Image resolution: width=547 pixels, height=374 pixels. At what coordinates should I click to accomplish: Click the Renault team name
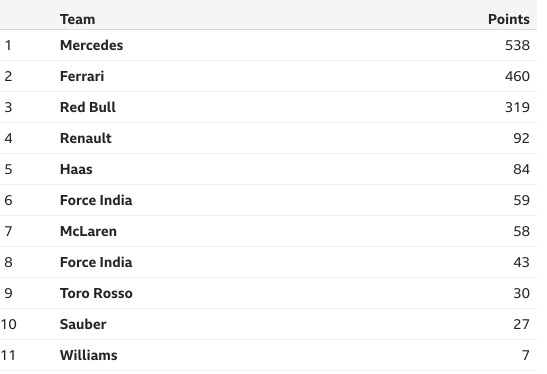point(85,139)
